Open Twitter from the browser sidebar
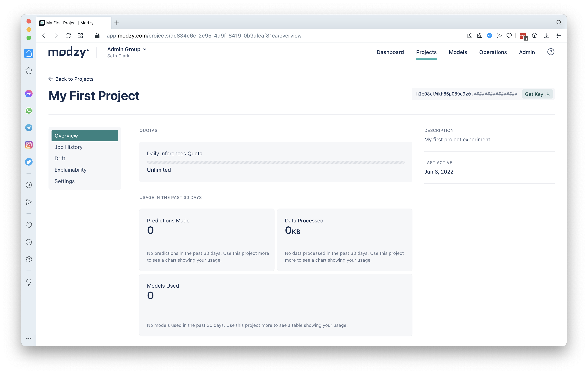The height and width of the screenshot is (374, 588). click(x=29, y=162)
